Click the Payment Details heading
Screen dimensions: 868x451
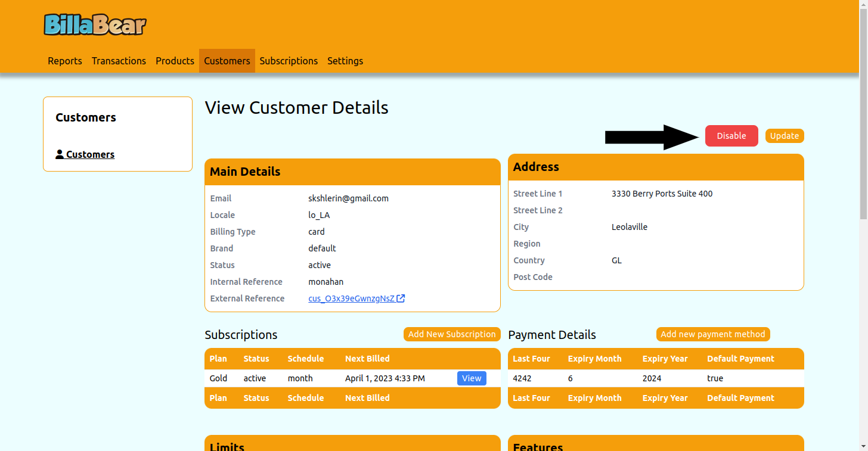552,335
